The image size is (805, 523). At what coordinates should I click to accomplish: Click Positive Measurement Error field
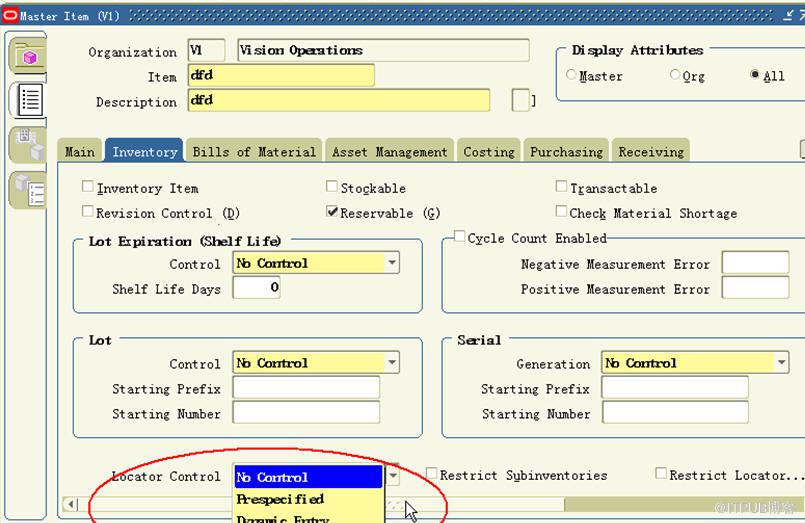pyautogui.click(x=755, y=287)
